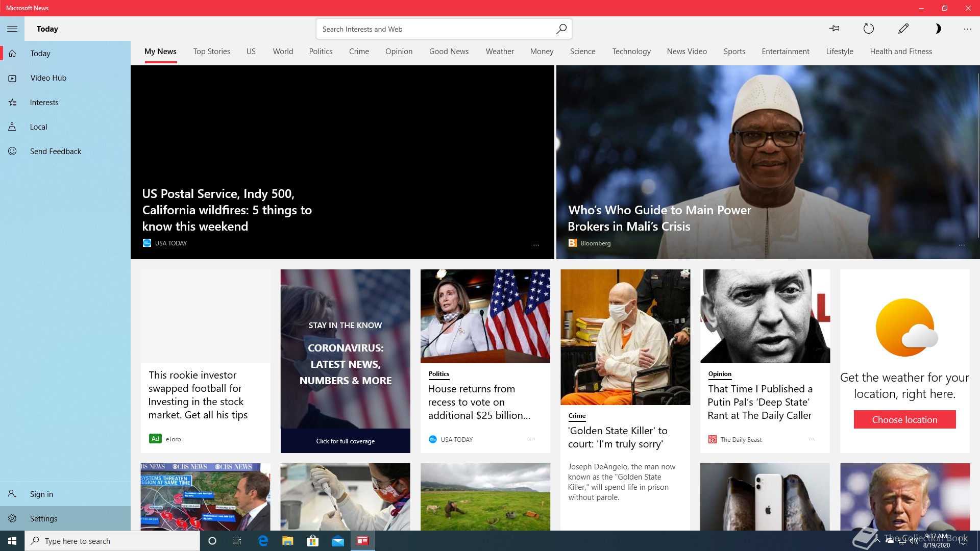This screenshot has width=980, height=551.
Task: Click the pencil personalize icon
Action: pyautogui.click(x=903, y=29)
